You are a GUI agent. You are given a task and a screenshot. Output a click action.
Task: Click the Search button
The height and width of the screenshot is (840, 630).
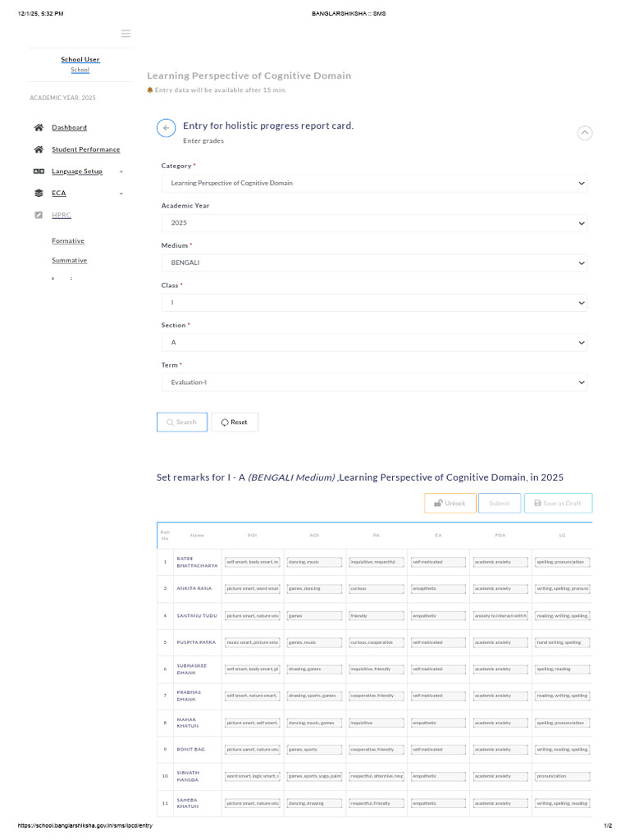(x=182, y=422)
